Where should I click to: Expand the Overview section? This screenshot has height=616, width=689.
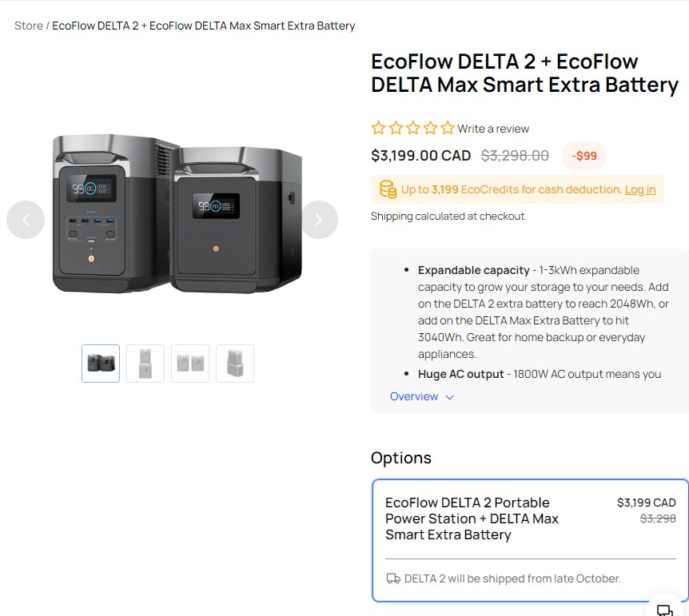coord(414,396)
